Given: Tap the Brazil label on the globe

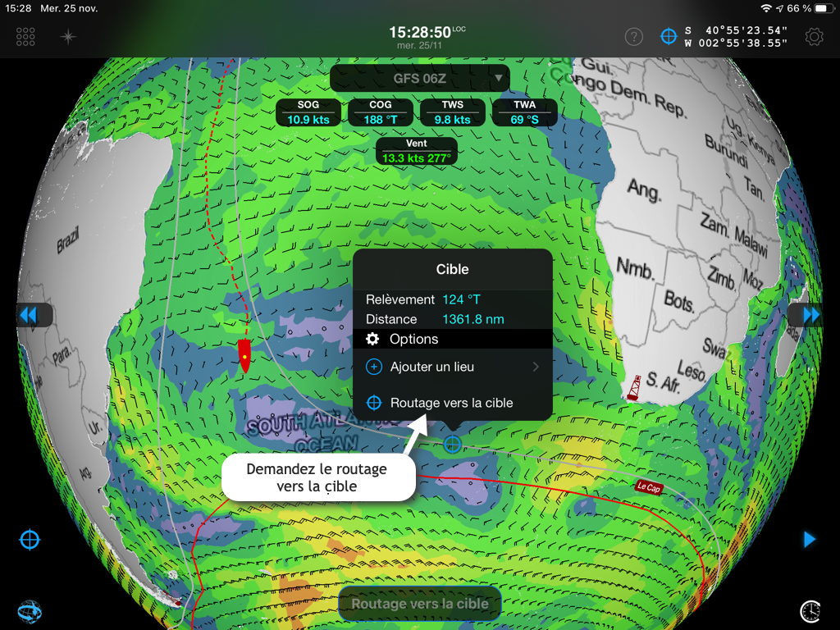Looking at the screenshot, I should click(68, 240).
